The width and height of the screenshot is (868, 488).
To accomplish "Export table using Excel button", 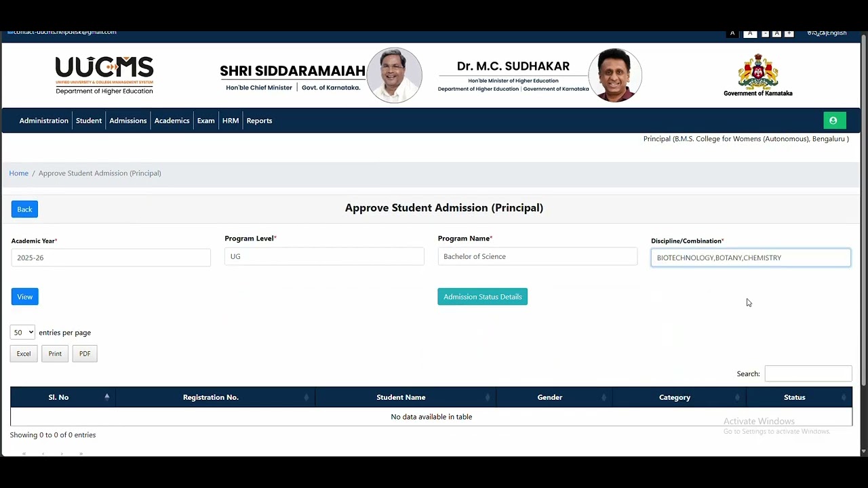I will pos(24,354).
